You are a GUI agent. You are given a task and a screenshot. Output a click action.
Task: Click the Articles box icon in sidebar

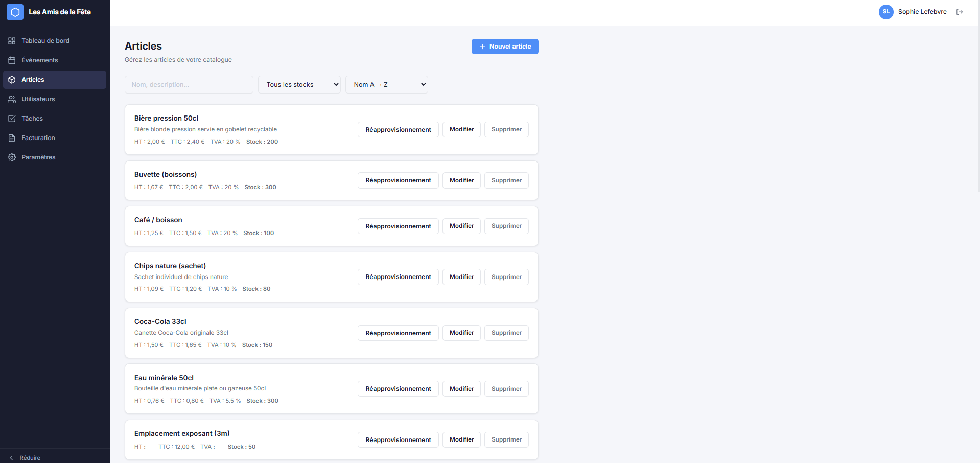pyautogui.click(x=12, y=80)
